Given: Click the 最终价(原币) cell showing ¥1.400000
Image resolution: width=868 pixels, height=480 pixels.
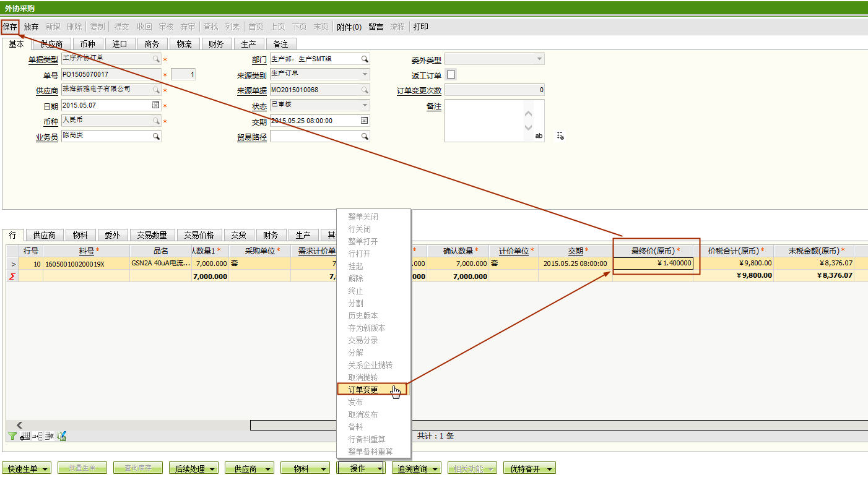Looking at the screenshot, I should pyautogui.click(x=656, y=264).
